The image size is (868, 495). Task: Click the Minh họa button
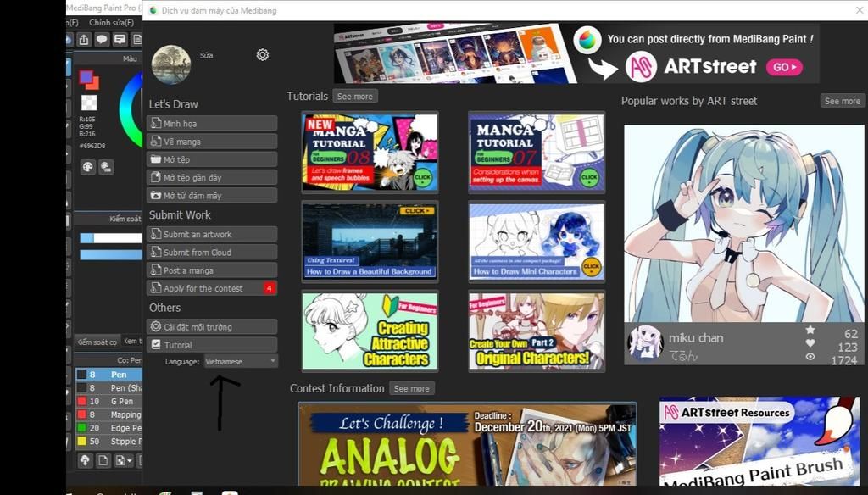pyautogui.click(x=212, y=123)
